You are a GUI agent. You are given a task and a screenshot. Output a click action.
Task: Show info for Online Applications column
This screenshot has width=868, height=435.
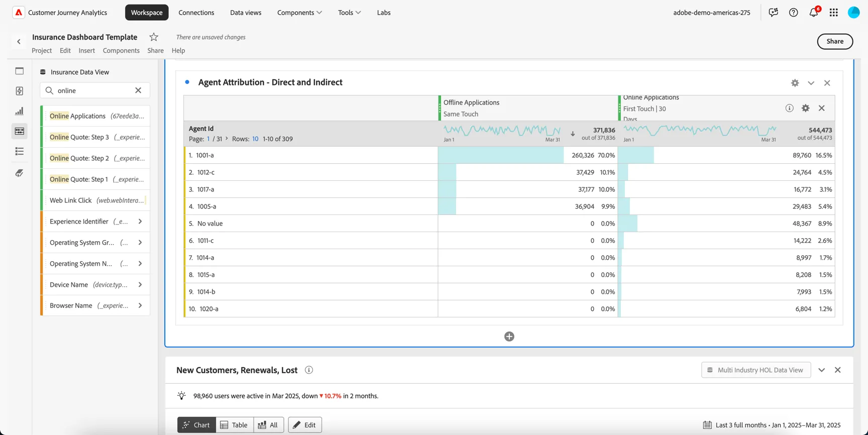pyautogui.click(x=790, y=108)
